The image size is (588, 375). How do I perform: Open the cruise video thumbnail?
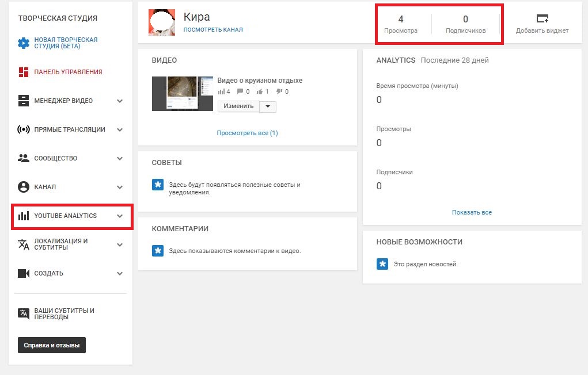(x=182, y=93)
